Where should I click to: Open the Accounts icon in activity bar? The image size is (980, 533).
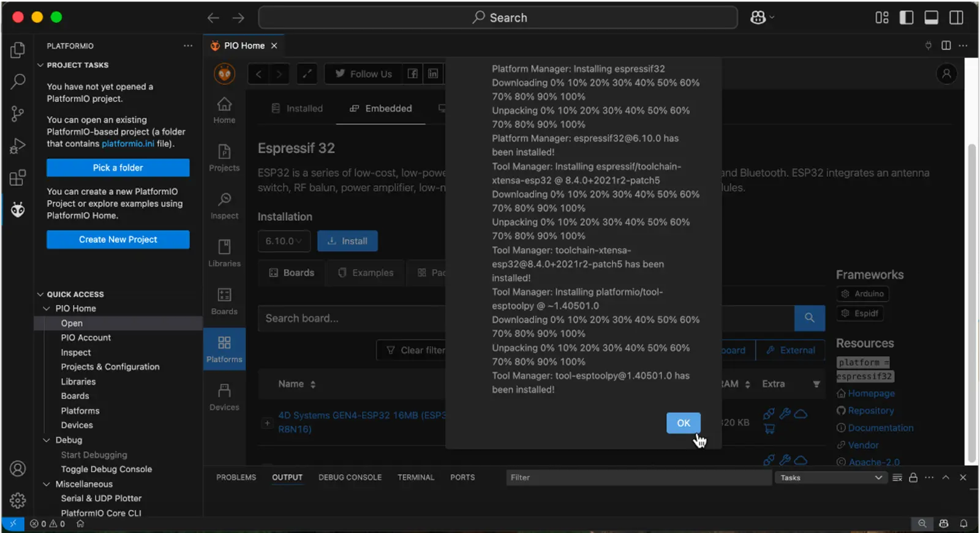point(18,469)
